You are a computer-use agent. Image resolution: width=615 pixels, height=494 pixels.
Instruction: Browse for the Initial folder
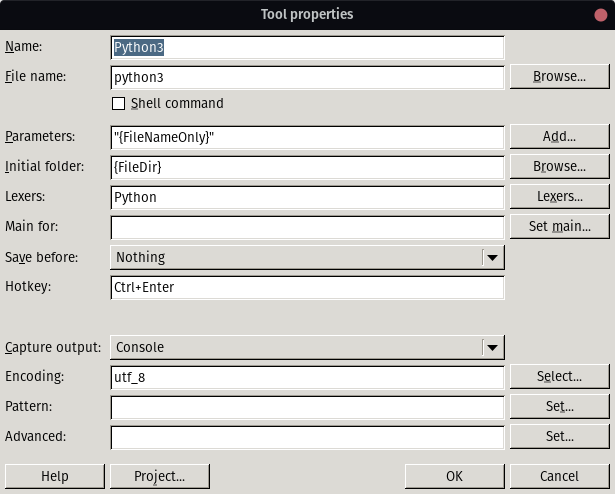558,166
